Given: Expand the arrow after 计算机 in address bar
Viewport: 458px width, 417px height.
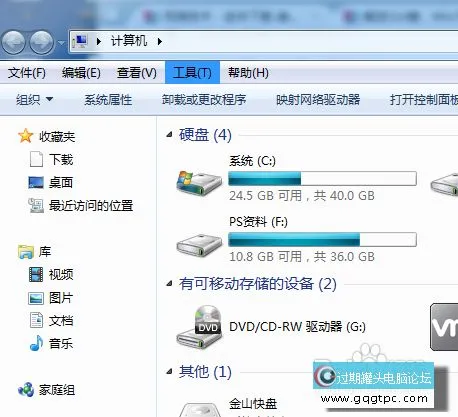Looking at the screenshot, I should pos(160,41).
